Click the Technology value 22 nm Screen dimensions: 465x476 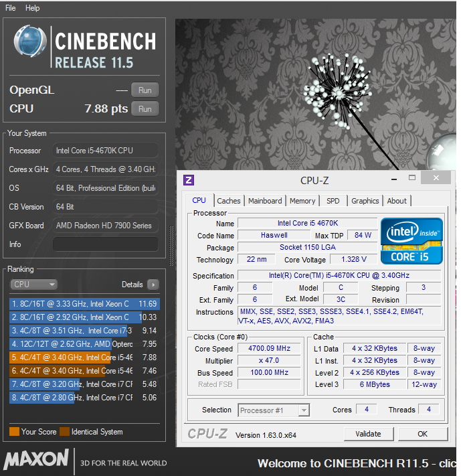click(257, 259)
